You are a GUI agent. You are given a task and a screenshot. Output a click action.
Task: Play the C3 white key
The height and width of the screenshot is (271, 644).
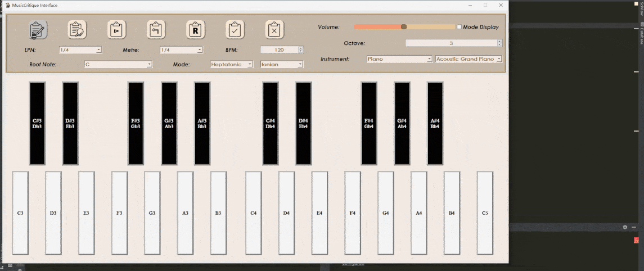pyautogui.click(x=20, y=213)
